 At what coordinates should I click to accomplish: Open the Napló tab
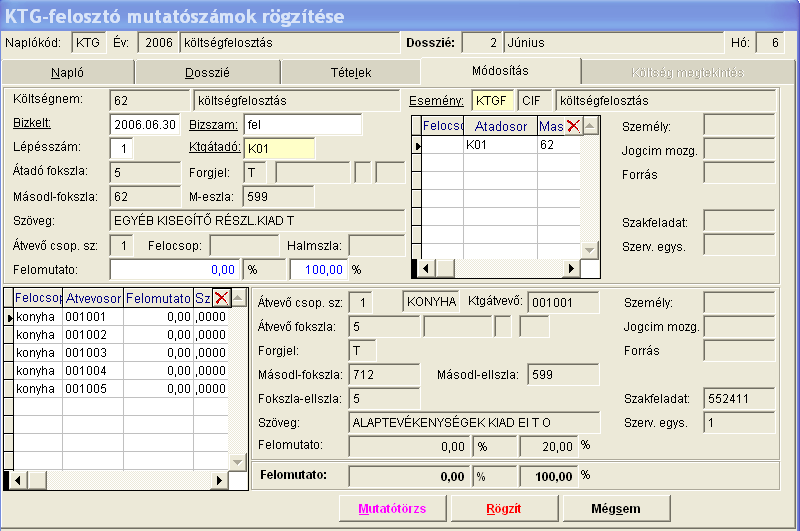pyautogui.click(x=67, y=72)
